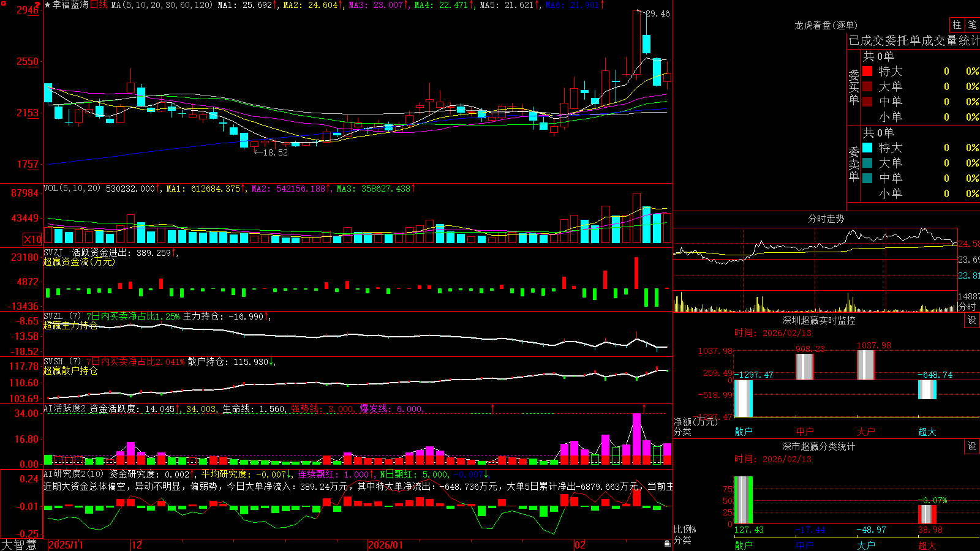Click the 18.52 low price label
This screenshot has width=980, height=551.
point(275,152)
